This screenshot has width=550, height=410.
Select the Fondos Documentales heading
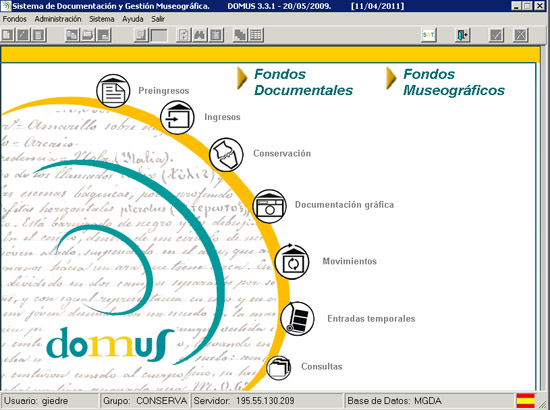(303, 82)
